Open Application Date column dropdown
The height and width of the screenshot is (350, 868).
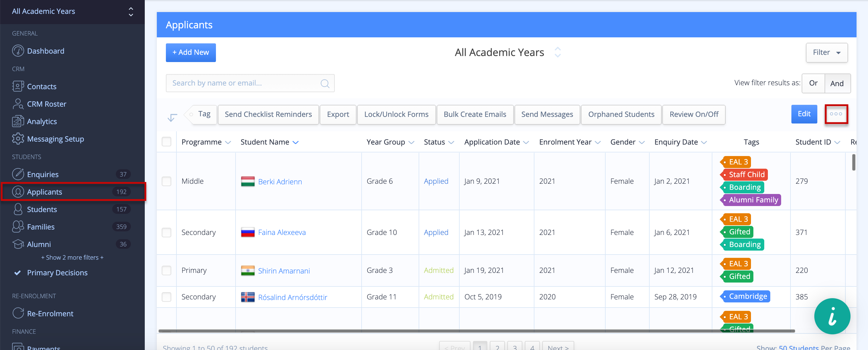point(526,142)
